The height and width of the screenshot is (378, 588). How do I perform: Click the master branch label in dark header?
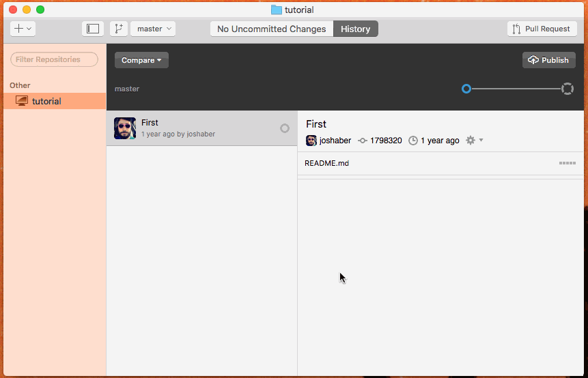click(x=127, y=89)
